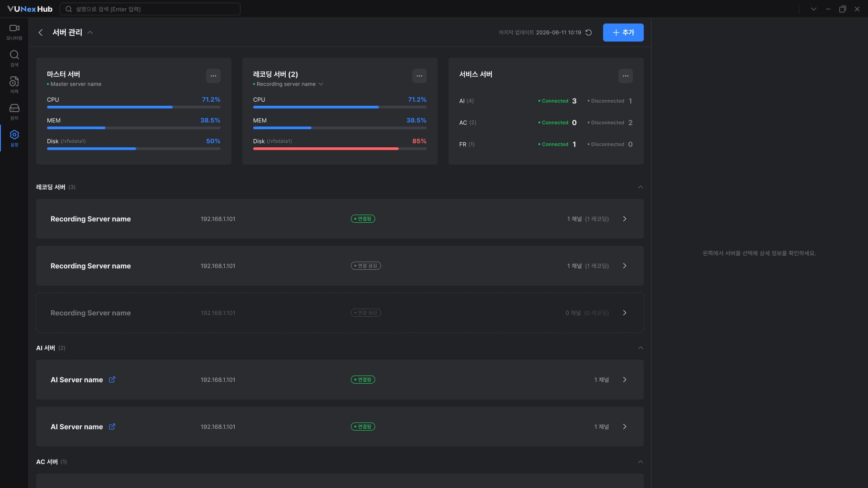Click FR (1) row in 서비스 서버 card

[x=546, y=144]
